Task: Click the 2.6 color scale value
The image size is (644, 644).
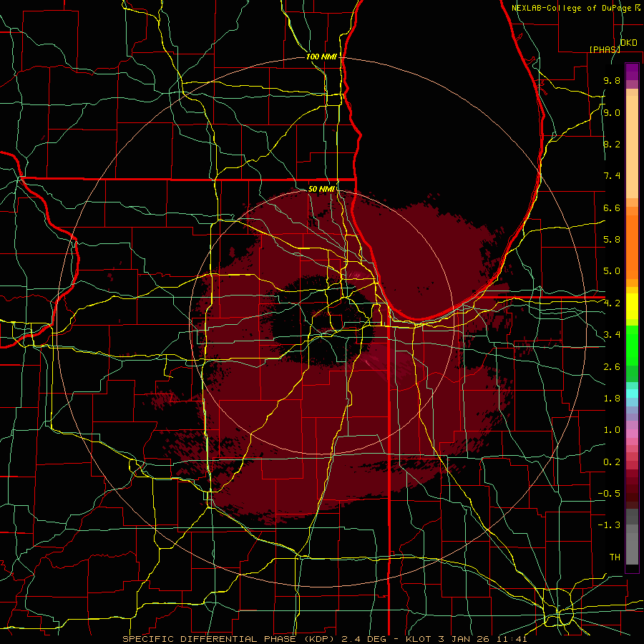Action: pyautogui.click(x=612, y=366)
